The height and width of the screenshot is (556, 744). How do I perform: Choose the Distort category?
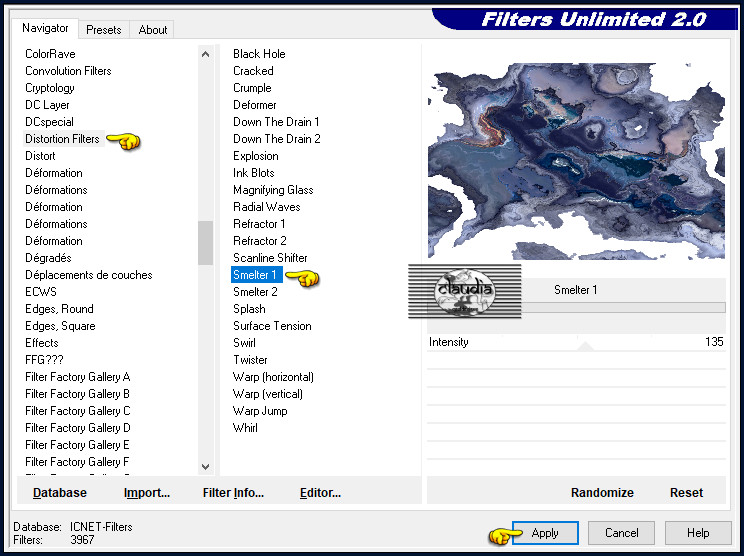pos(40,156)
